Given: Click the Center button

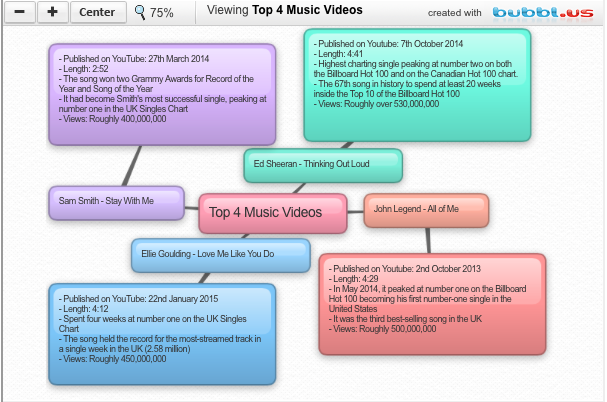Looking at the screenshot, I should [98, 12].
